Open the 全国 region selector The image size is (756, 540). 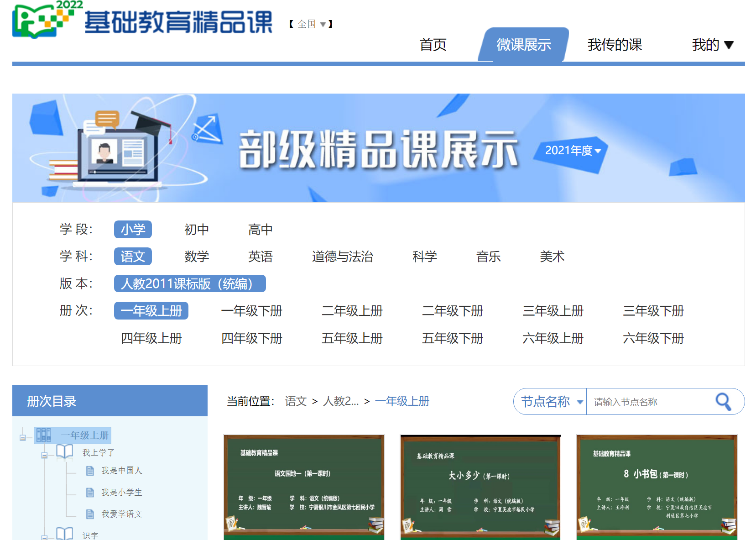click(x=311, y=24)
